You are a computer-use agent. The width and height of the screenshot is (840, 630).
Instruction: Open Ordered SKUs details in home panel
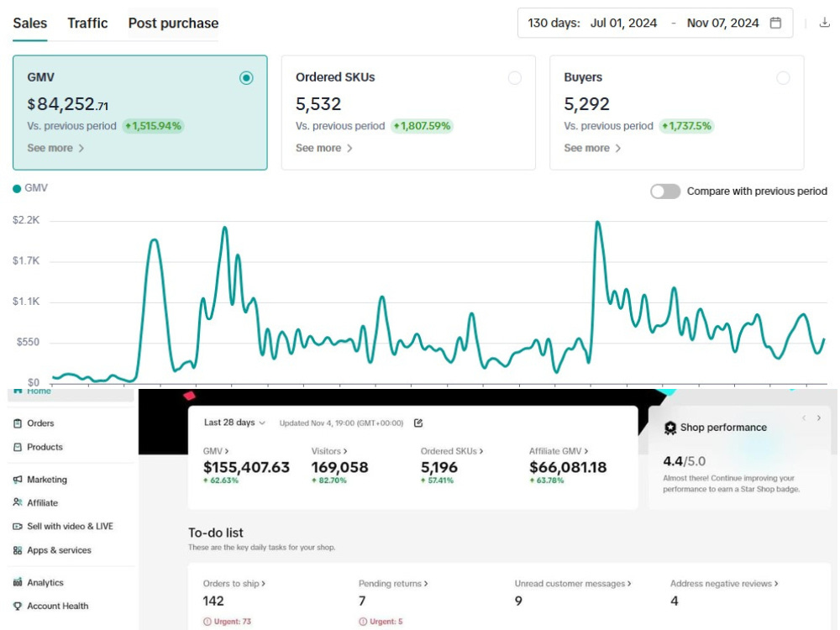coord(452,451)
